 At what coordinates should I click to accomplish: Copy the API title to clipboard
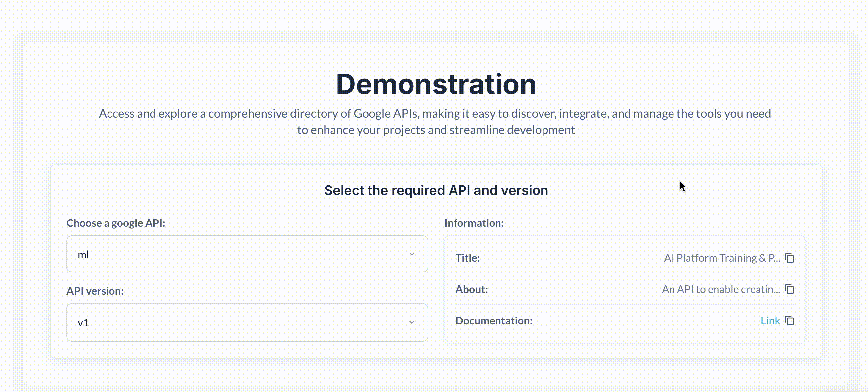790,258
